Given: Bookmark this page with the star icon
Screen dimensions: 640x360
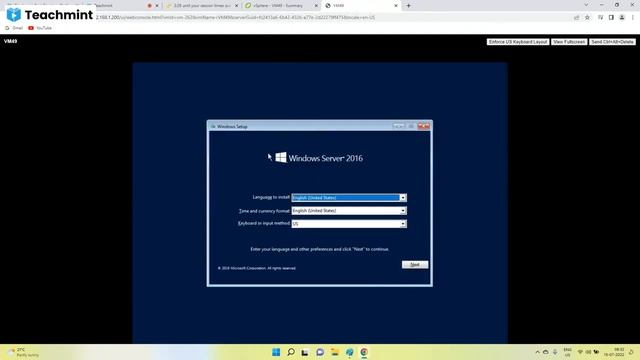Looking at the screenshot, I should 587,18.
